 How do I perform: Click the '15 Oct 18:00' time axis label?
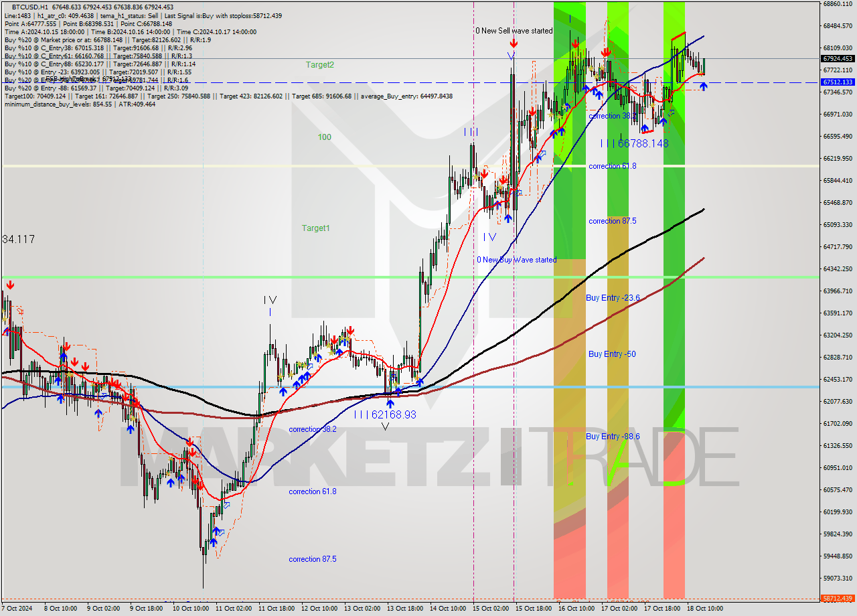(533, 609)
